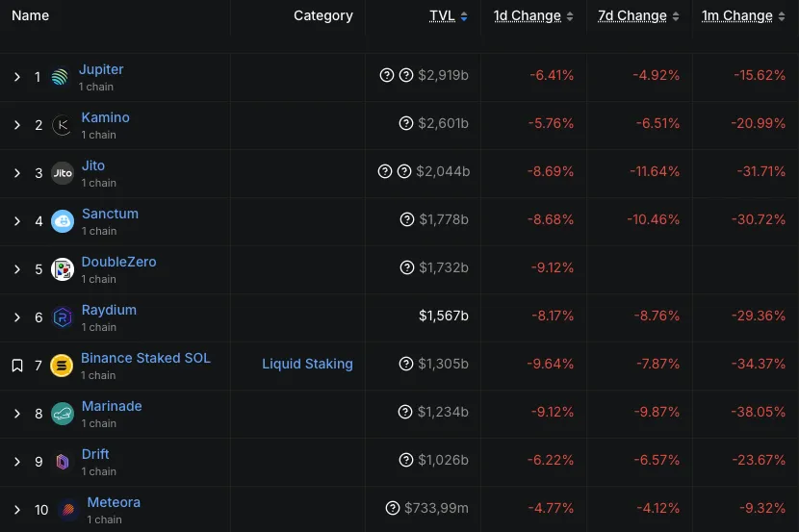Expand the Jupiter row chevron
Viewport: 799px width, 532px height.
(x=16, y=77)
